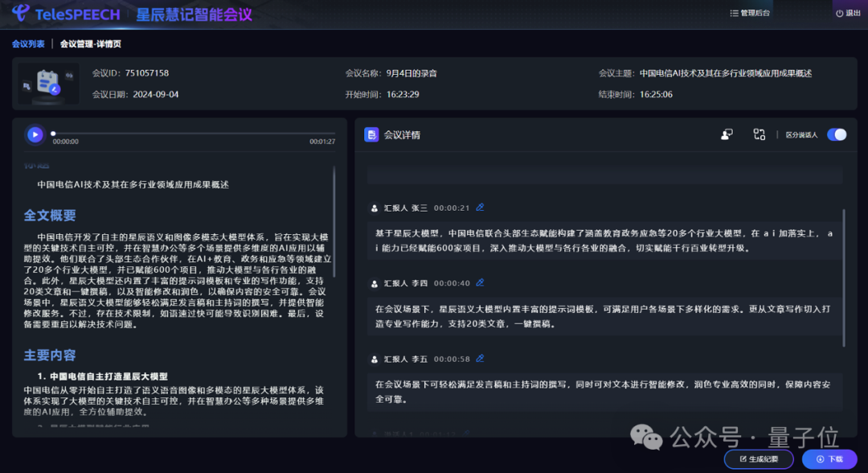This screenshot has width=868, height=473.
Task: Click the avatar icon for 汇报人 李四
Action: (375, 284)
